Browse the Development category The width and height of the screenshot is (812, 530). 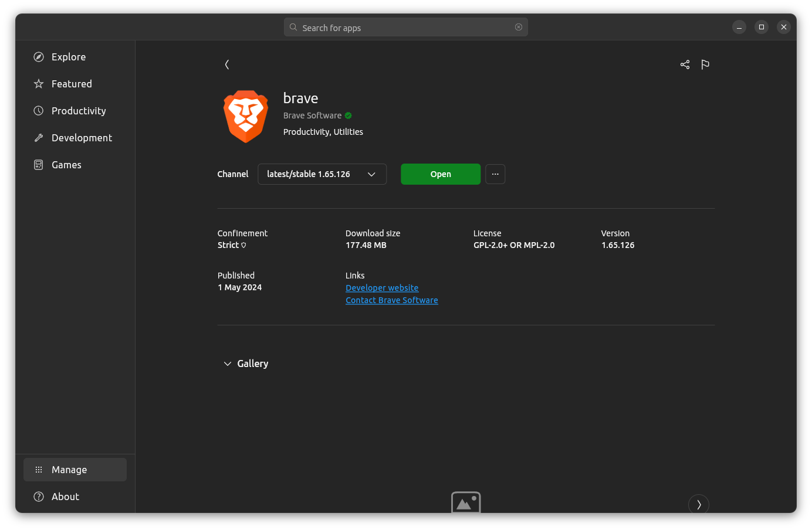click(82, 138)
